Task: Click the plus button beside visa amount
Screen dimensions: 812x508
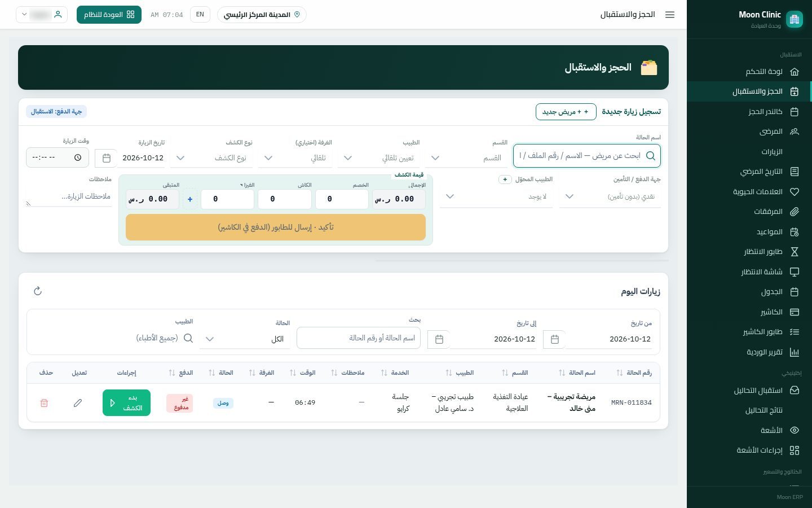Action: click(190, 199)
